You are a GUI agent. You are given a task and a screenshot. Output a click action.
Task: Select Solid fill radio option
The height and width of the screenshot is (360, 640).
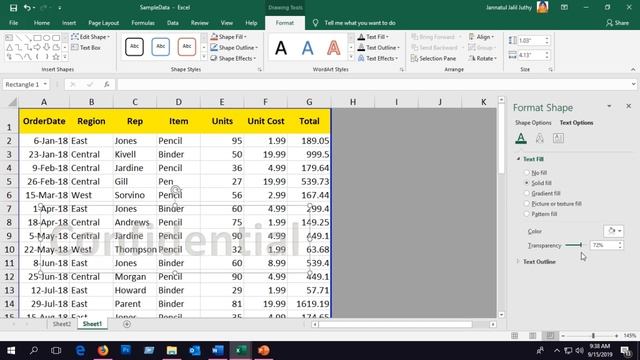pyautogui.click(x=527, y=183)
